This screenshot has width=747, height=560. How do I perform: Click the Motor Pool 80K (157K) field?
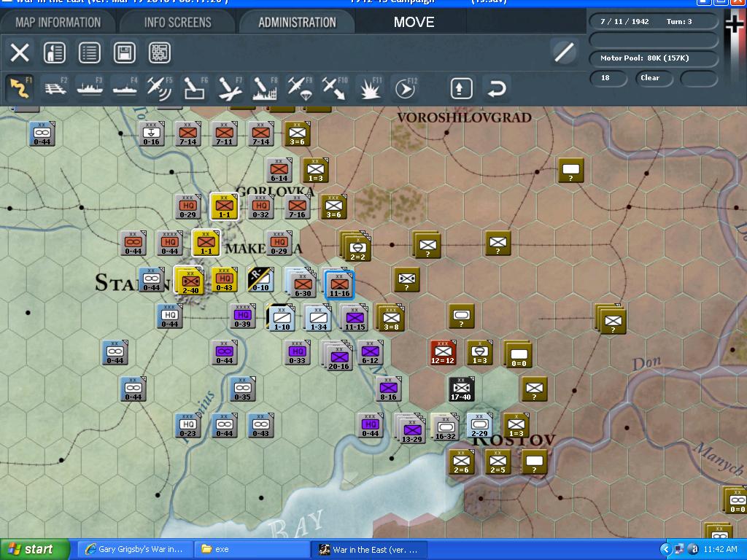click(654, 58)
